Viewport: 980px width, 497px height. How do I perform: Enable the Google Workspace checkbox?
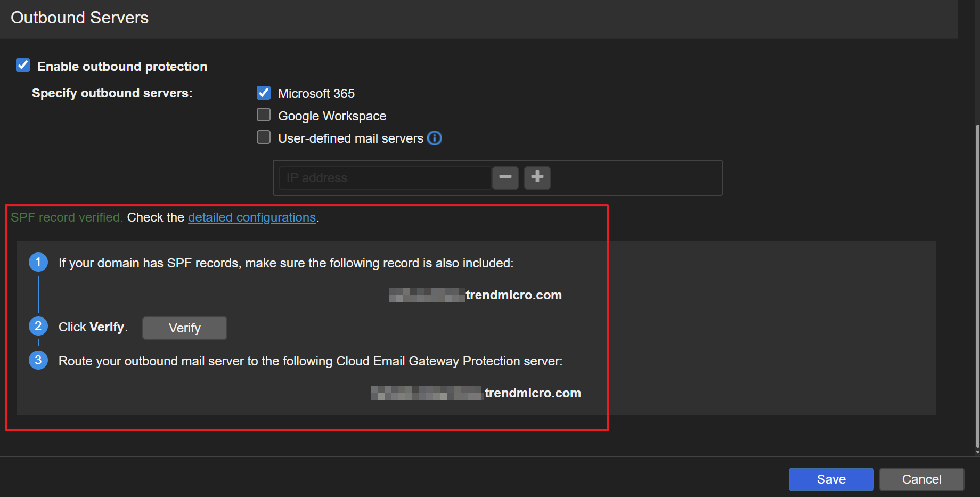click(x=264, y=116)
